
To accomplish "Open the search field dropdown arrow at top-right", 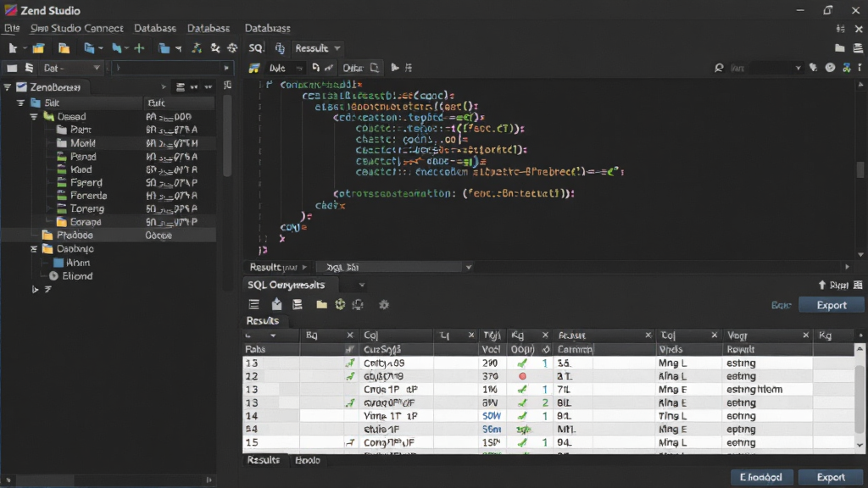I will click(x=798, y=68).
